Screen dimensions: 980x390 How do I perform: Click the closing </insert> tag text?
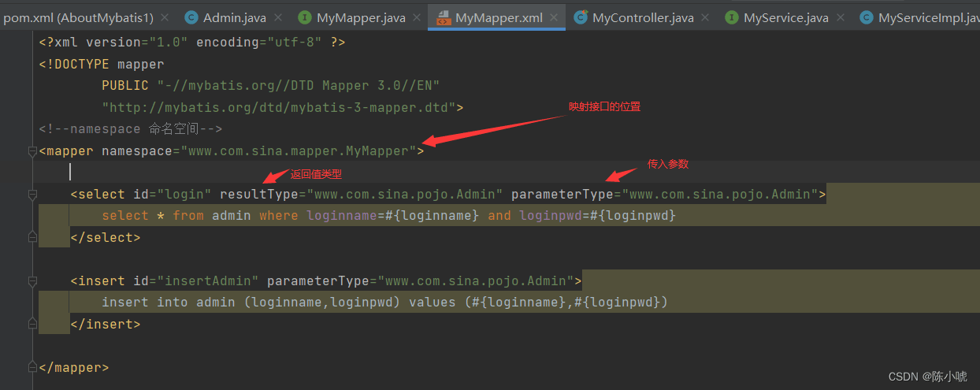pos(106,324)
